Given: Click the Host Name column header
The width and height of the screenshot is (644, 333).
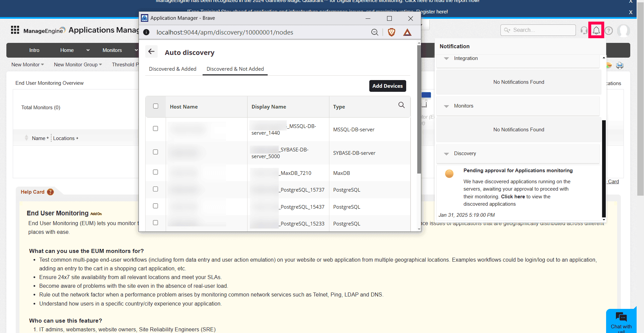Looking at the screenshot, I should (184, 107).
